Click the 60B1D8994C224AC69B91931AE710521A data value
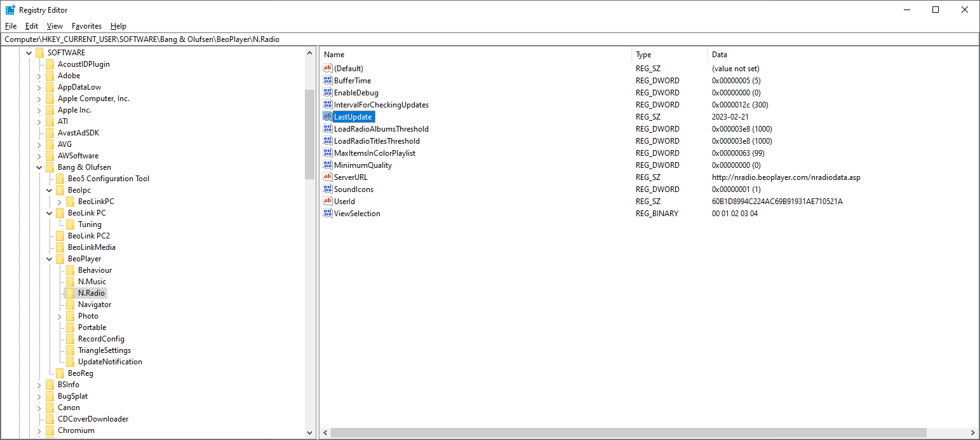Image resolution: width=980 pixels, height=440 pixels. click(x=777, y=202)
